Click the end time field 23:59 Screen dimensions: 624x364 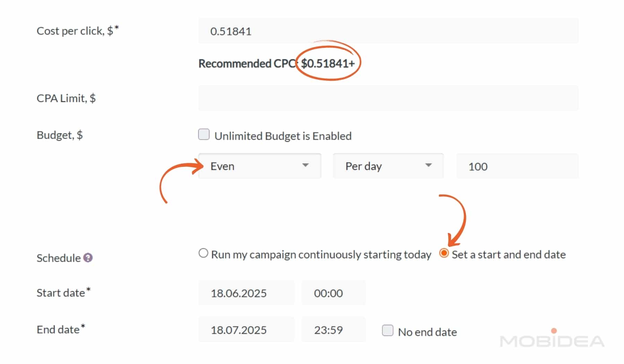click(333, 330)
